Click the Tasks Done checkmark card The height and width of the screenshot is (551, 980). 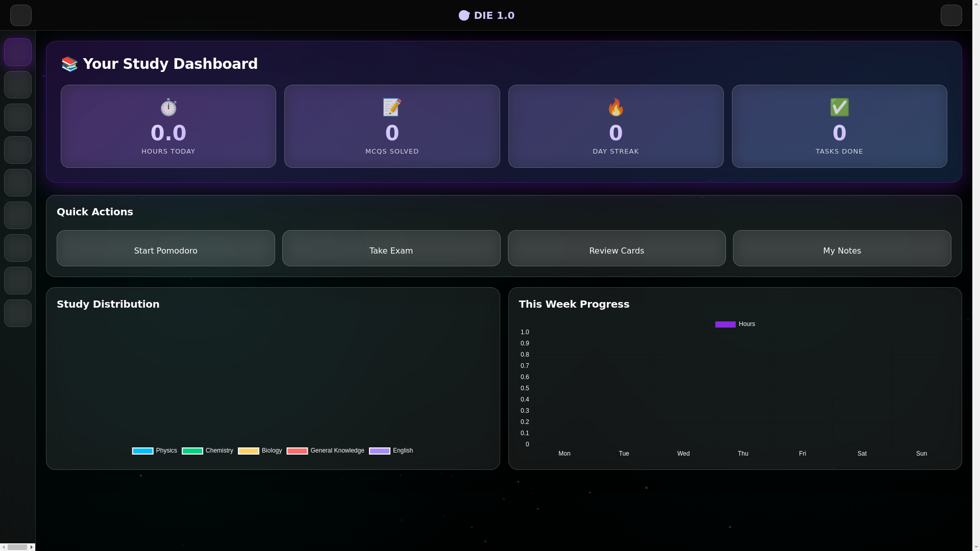point(839,126)
